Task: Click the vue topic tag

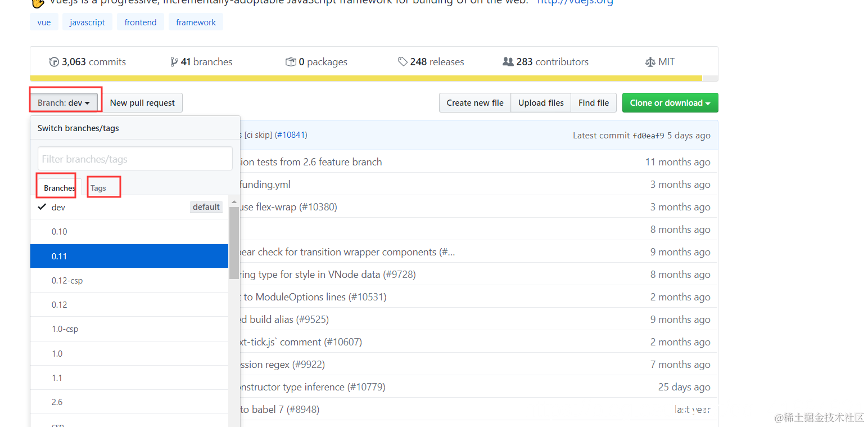Action: pyautogui.click(x=44, y=23)
